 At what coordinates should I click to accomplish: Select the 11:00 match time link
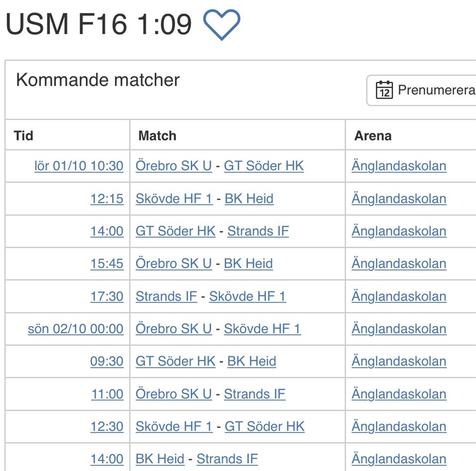(107, 394)
